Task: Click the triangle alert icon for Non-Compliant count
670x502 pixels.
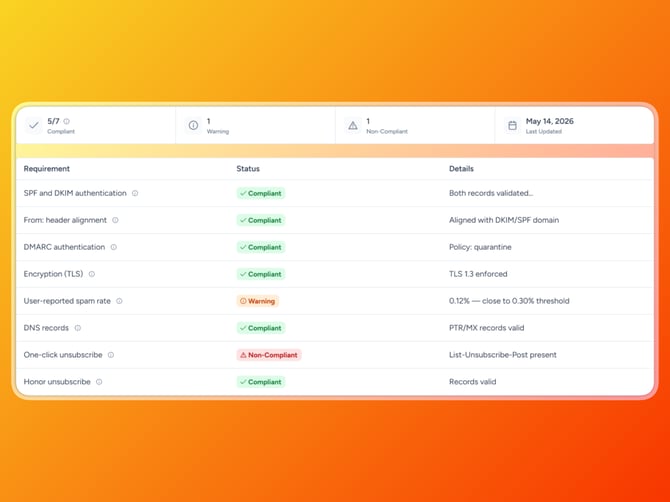Action: [353, 125]
